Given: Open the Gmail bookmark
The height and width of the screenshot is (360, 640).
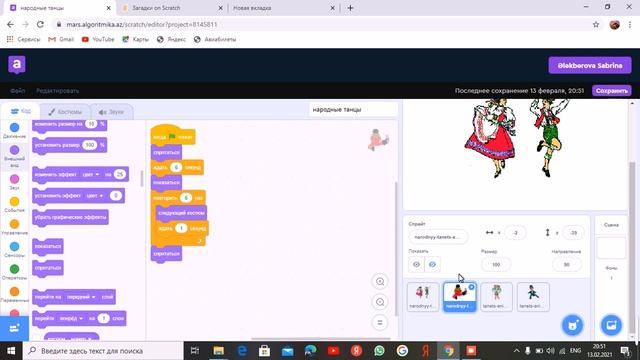Looking at the screenshot, I should [x=61, y=39].
